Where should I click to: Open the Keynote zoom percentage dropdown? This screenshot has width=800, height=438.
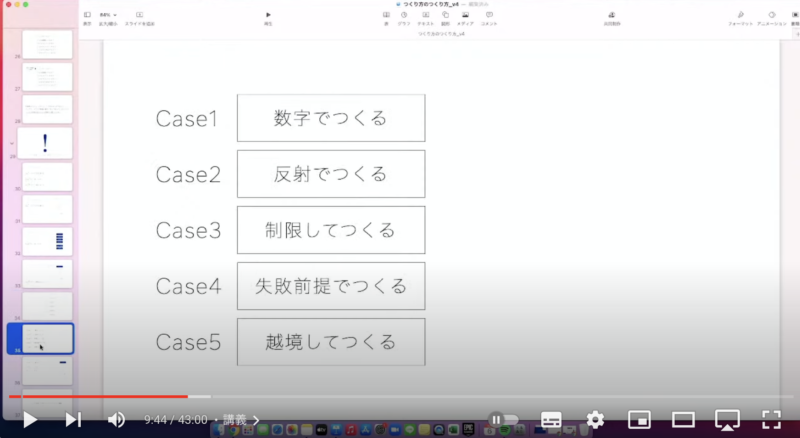click(x=108, y=17)
